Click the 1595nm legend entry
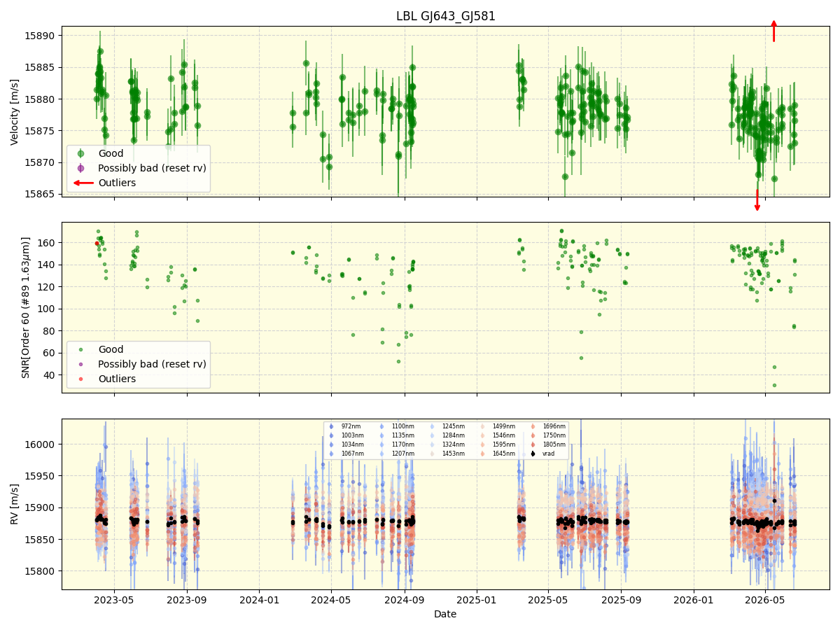840x630 pixels. coord(498,444)
